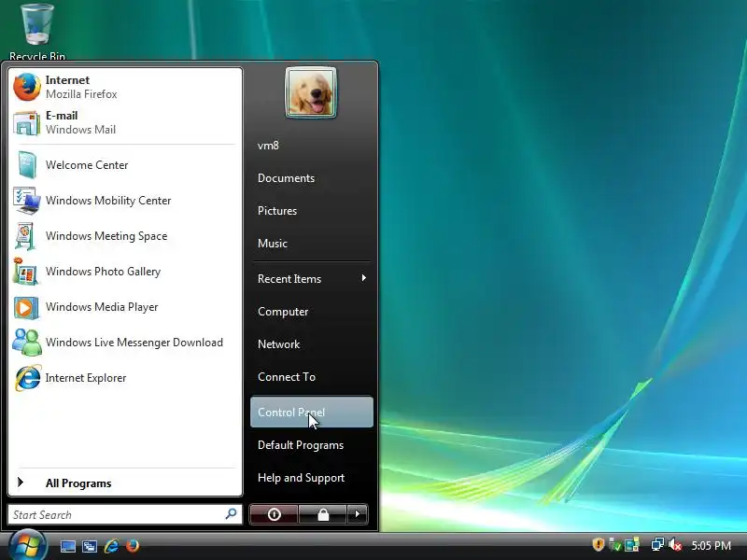
Task: Open Help and Support
Action: [312, 478]
